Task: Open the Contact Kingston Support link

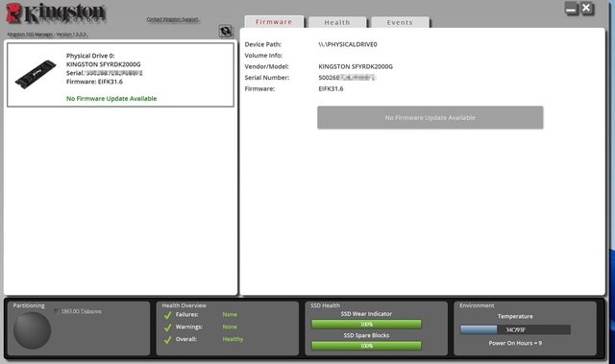Action: click(x=173, y=19)
